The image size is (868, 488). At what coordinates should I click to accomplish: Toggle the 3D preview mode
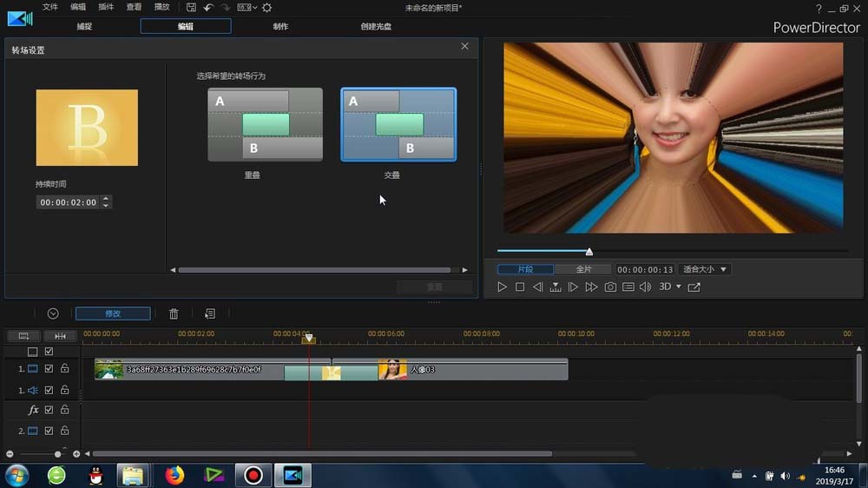[x=665, y=287]
